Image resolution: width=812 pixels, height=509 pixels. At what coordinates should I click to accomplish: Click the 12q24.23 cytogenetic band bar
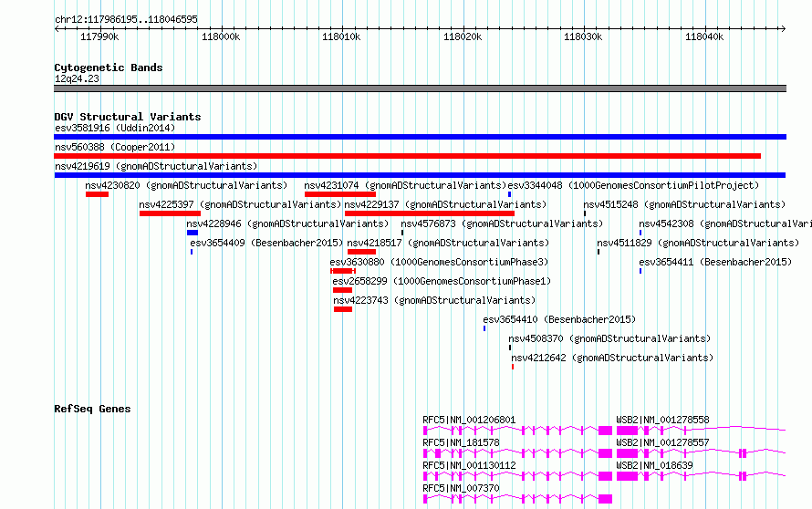pos(420,88)
